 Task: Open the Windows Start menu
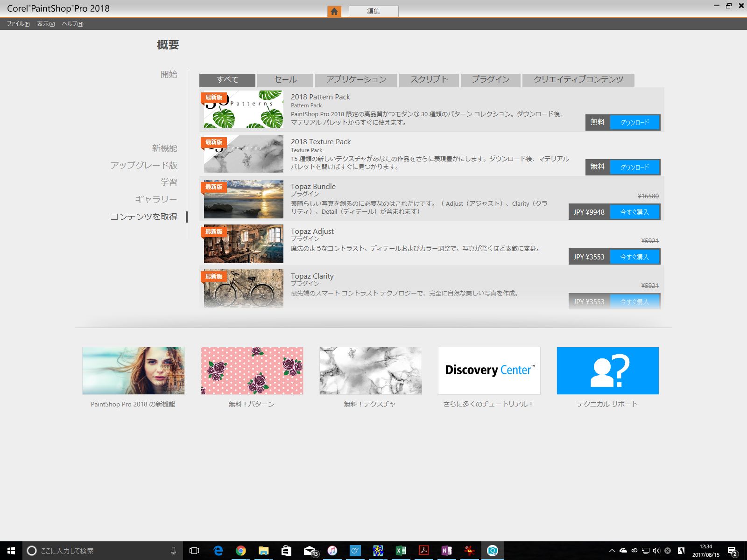(x=11, y=551)
